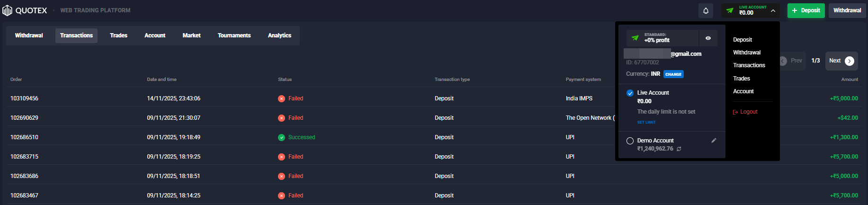Click SET LIMIT link
This screenshot has height=205, width=868.
[646, 122]
